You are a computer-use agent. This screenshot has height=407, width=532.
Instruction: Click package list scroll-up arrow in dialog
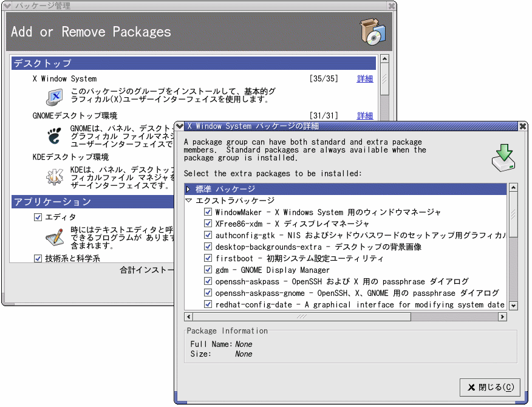(x=513, y=187)
